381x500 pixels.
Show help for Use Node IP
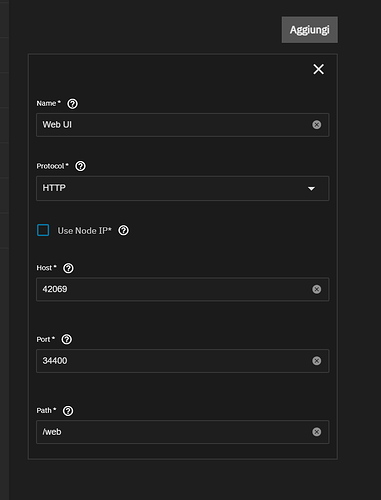pyautogui.click(x=123, y=230)
